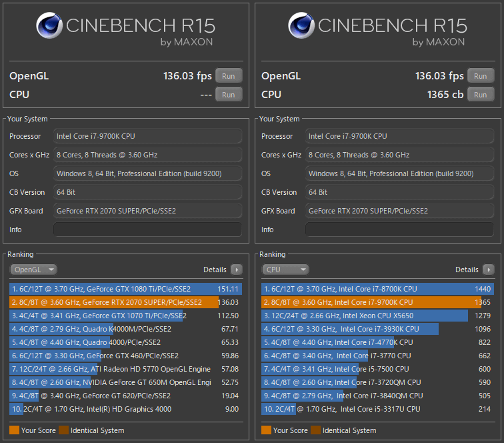Run the OpenGL test in left window

(x=229, y=76)
